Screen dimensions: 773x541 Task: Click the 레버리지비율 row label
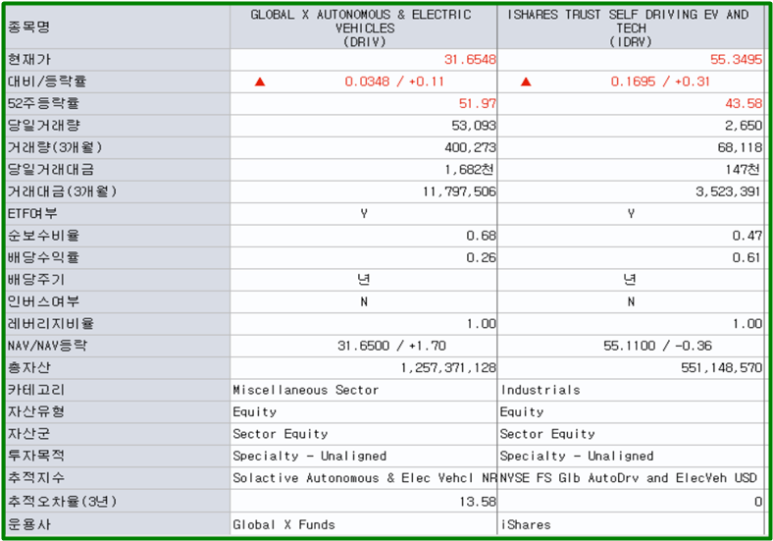pos(50,324)
